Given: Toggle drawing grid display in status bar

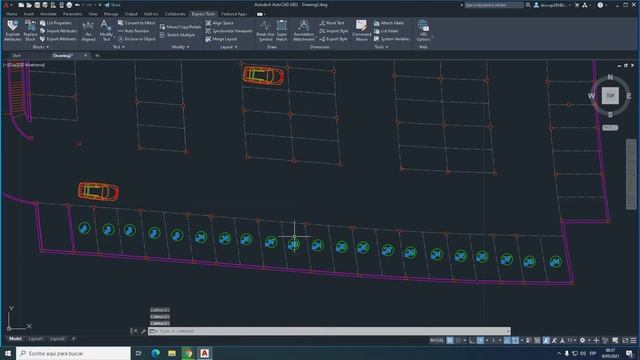Looking at the screenshot, I should [450, 340].
